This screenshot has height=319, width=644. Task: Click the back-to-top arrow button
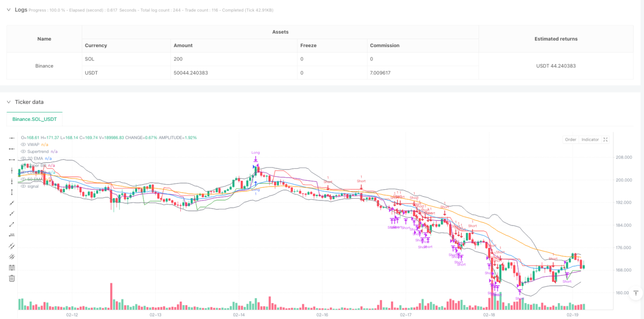636,294
